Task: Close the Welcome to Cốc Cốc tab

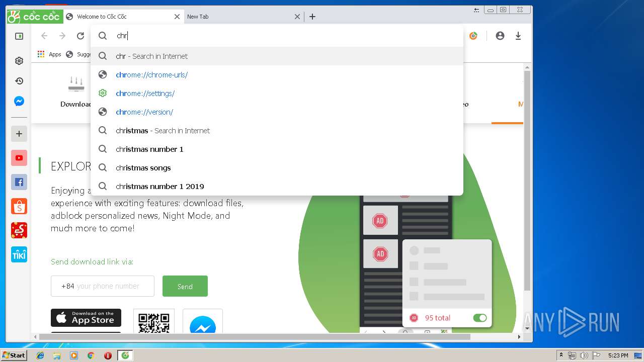Action: pyautogui.click(x=177, y=17)
